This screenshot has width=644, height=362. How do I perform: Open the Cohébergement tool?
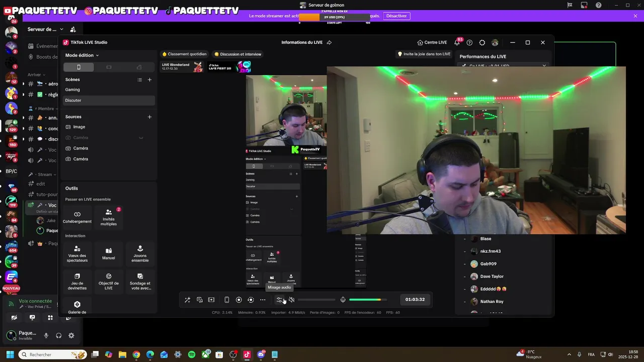(x=77, y=217)
